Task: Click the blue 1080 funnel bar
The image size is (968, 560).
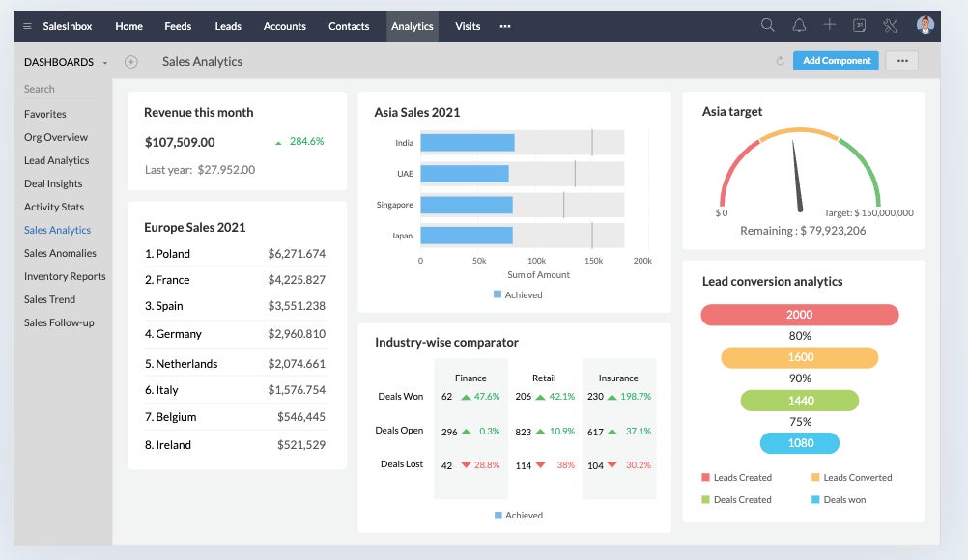Action: 800,443
